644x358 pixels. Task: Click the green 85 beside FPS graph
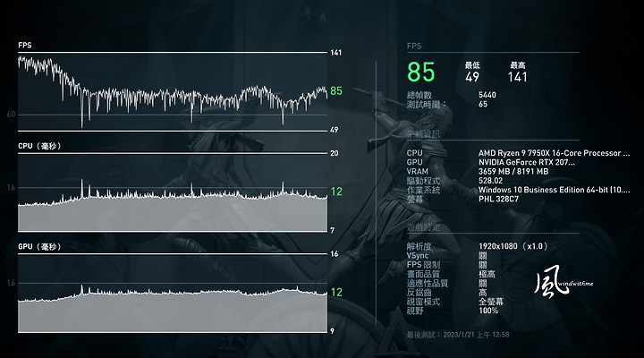[336, 90]
